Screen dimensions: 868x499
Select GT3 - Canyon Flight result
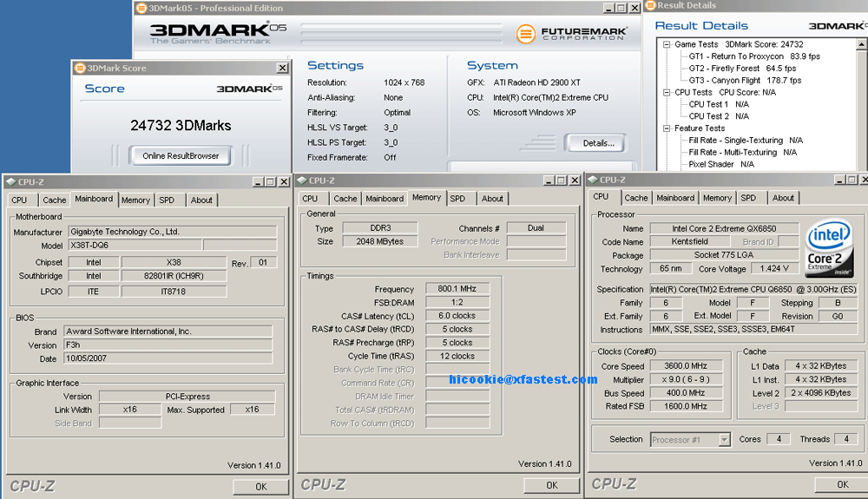745,80
